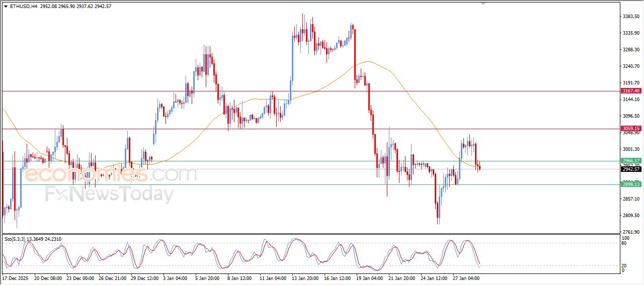Click the 2857.10 price axis value
Image resolution: width=644 pixels, height=285 pixels.
point(631,199)
